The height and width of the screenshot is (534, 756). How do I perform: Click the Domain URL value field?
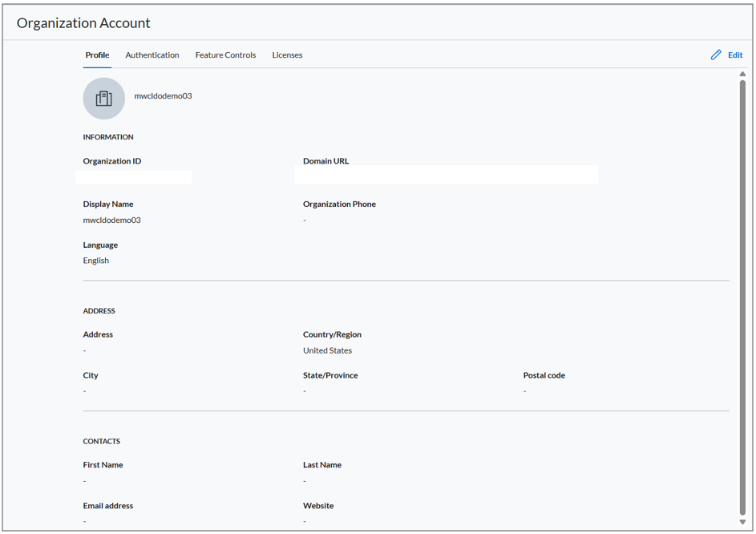(x=446, y=174)
